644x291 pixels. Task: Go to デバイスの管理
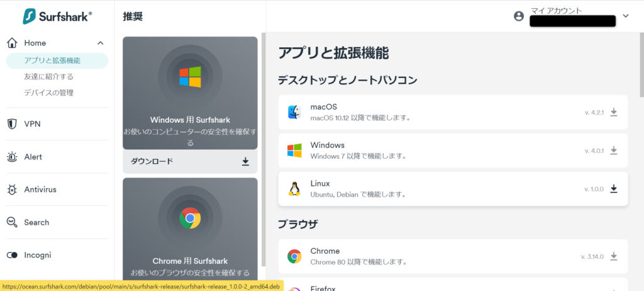coord(48,93)
